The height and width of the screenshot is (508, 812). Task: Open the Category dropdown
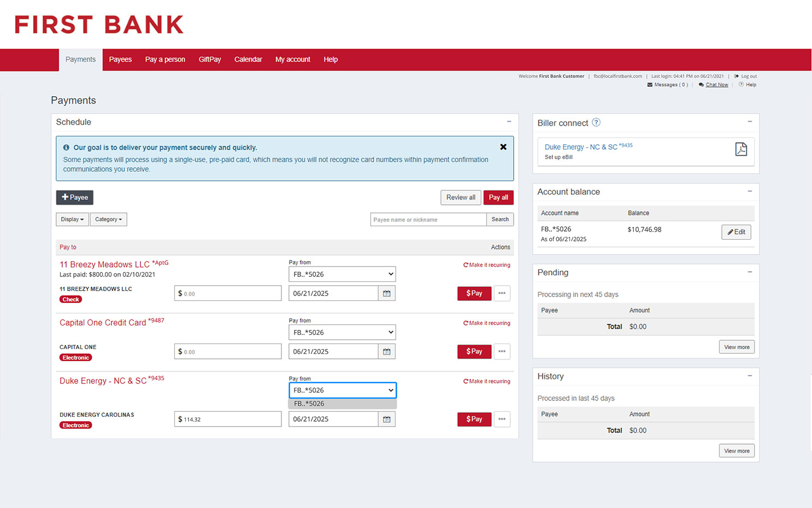click(x=108, y=219)
